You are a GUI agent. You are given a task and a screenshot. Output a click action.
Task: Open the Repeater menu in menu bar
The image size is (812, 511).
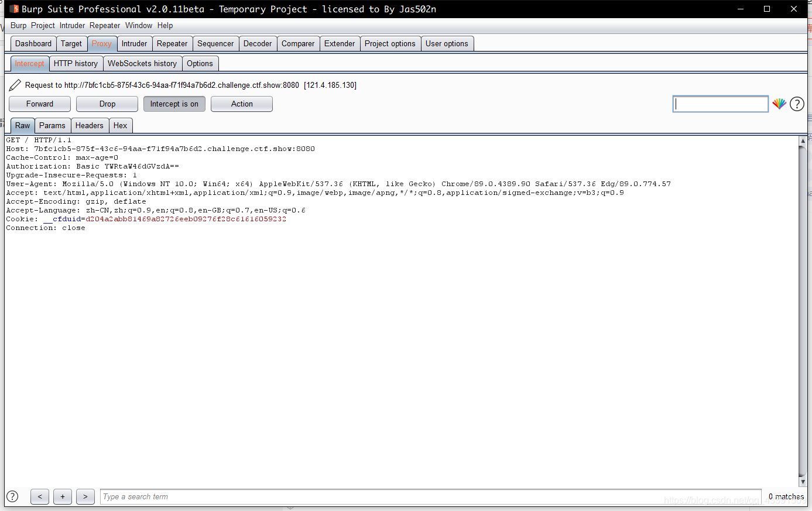(105, 25)
